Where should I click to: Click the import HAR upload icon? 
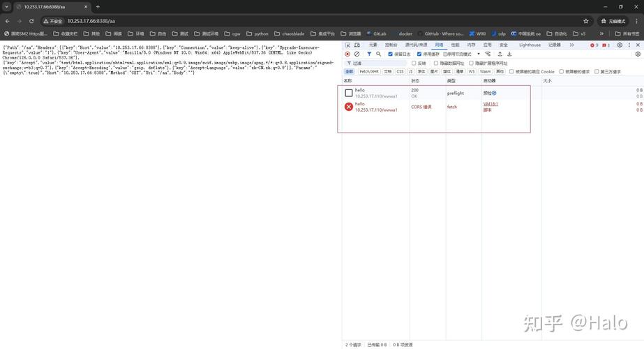click(500, 54)
